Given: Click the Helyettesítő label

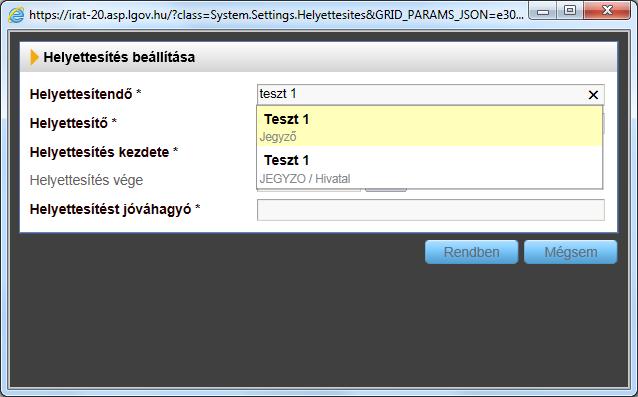Looking at the screenshot, I should point(73,123).
